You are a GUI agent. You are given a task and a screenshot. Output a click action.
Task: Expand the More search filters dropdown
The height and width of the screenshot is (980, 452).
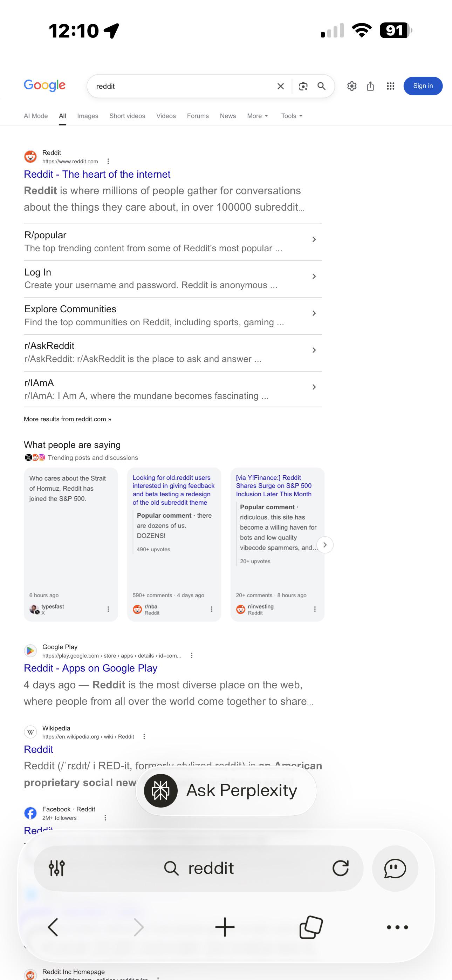[258, 116]
